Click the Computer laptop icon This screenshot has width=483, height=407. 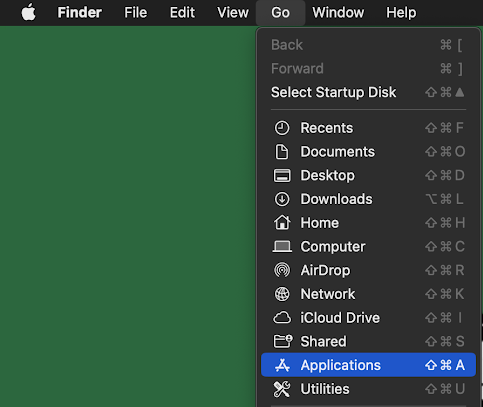point(282,247)
